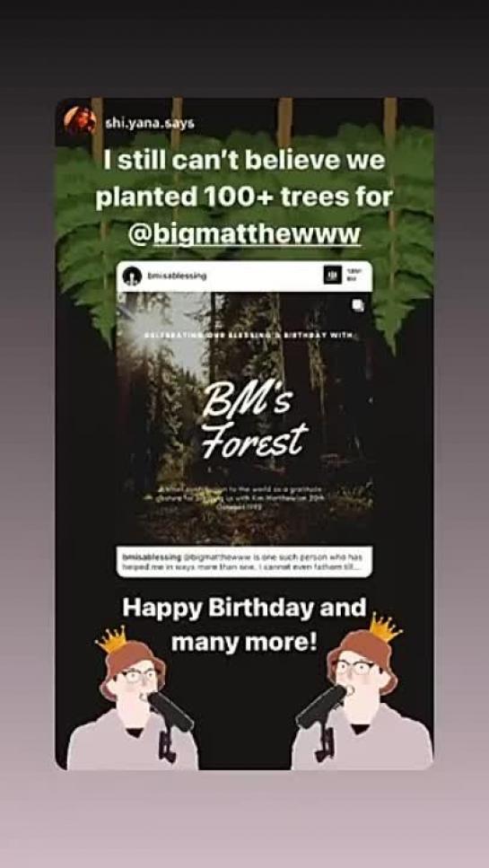Tap the shi.yana.says username
The height and width of the screenshot is (868, 489).
point(149,124)
